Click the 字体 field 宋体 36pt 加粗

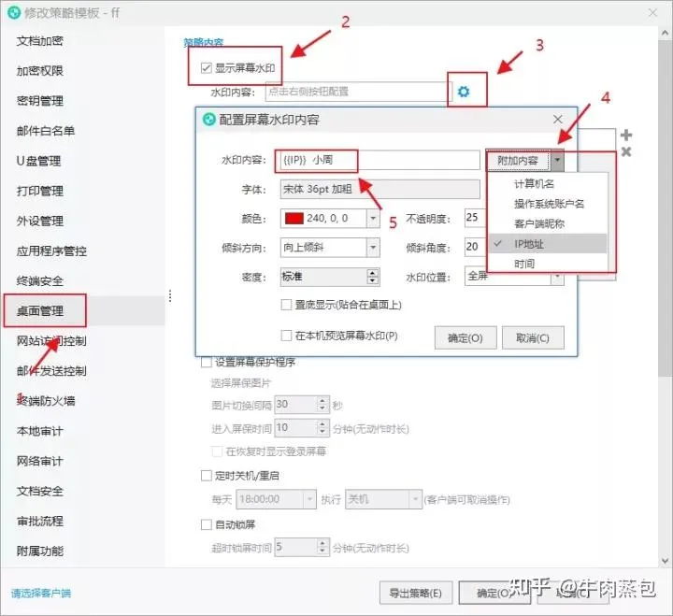click(x=379, y=190)
